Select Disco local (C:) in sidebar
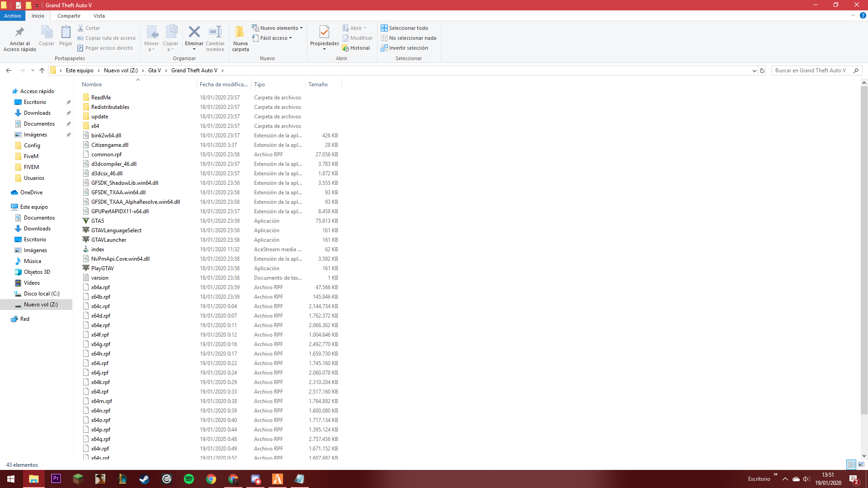The image size is (868, 488). pyautogui.click(x=41, y=294)
